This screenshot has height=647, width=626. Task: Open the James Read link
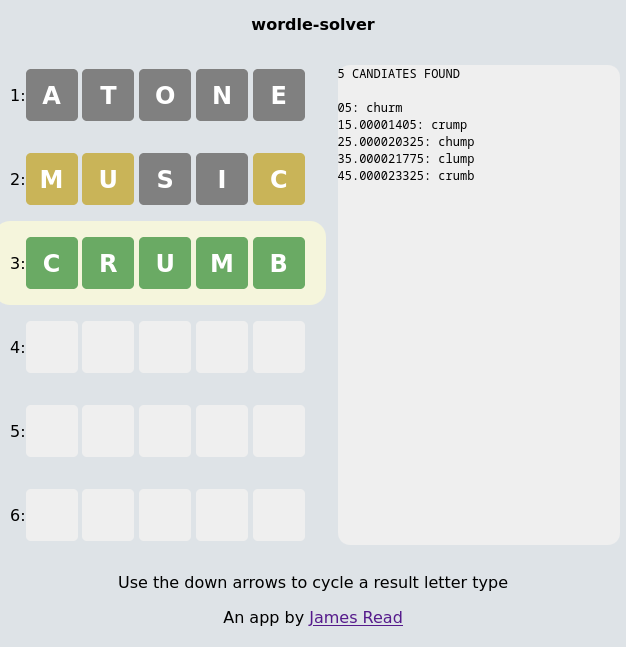[355, 618]
